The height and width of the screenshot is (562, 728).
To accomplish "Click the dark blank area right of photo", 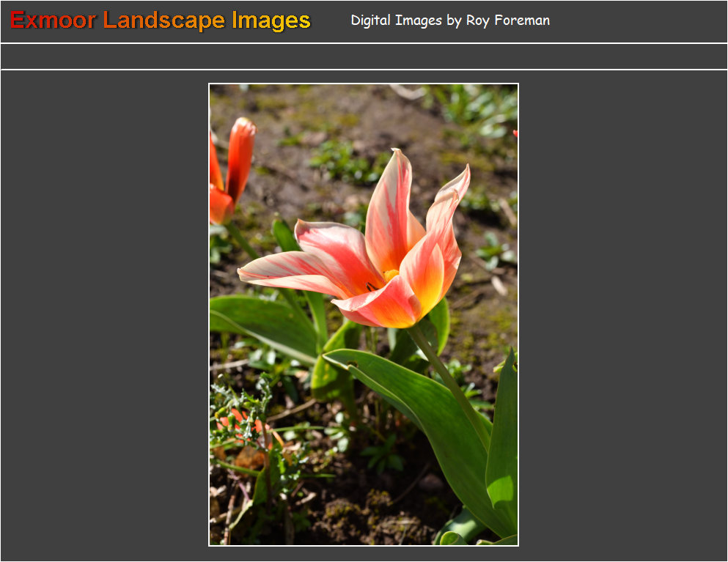I will (x=623, y=315).
